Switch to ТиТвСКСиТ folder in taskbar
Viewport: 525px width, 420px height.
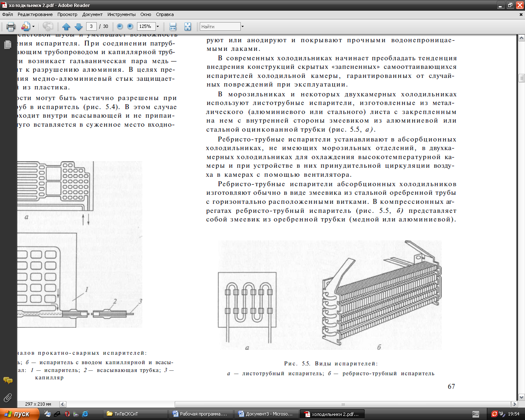pos(136,414)
